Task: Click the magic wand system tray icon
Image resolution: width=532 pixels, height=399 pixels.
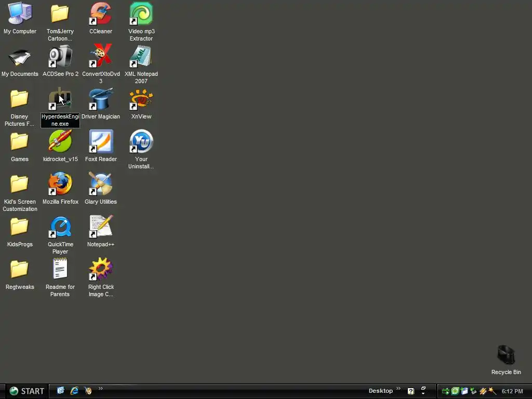Action: tap(492, 391)
